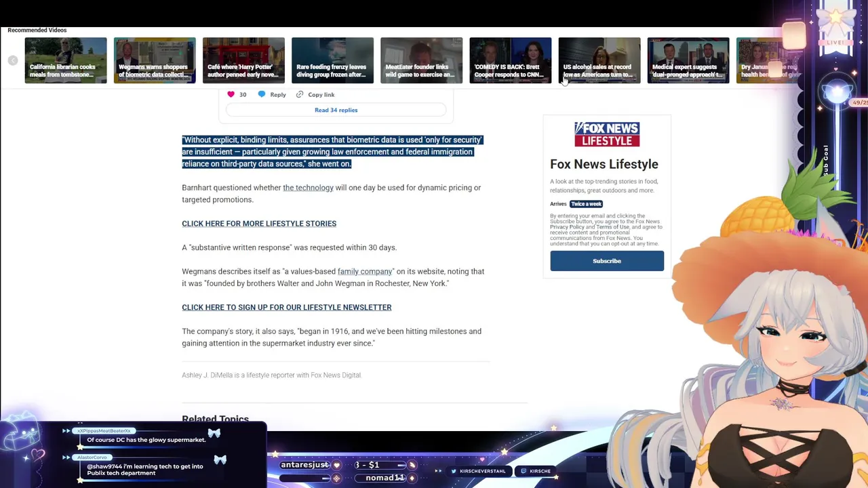Open 'MeatEater founder links' video
This screenshot has height=488, width=868.
(421, 60)
